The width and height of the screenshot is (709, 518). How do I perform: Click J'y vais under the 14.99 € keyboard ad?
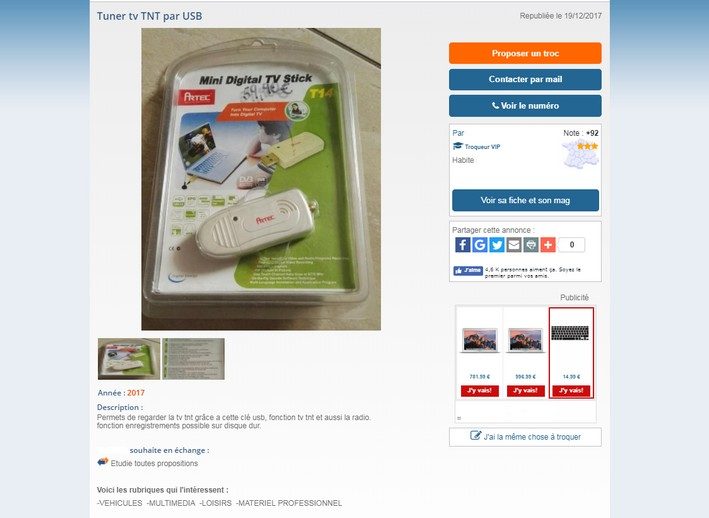571,391
